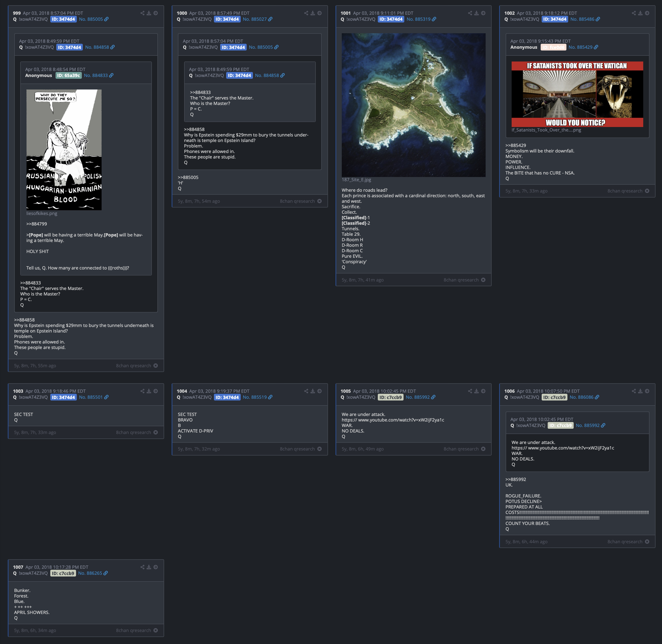Click the chain link icon beside No. 886265
This screenshot has height=644, width=662.
[x=106, y=573]
